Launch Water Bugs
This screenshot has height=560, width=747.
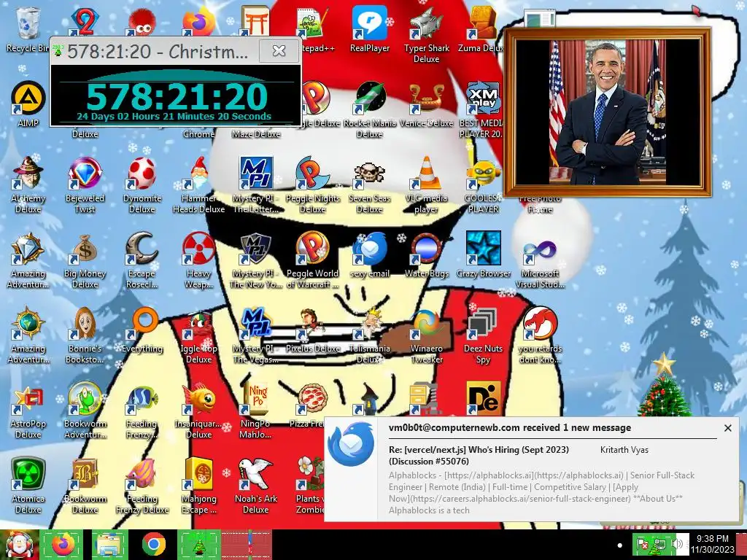pyautogui.click(x=426, y=254)
